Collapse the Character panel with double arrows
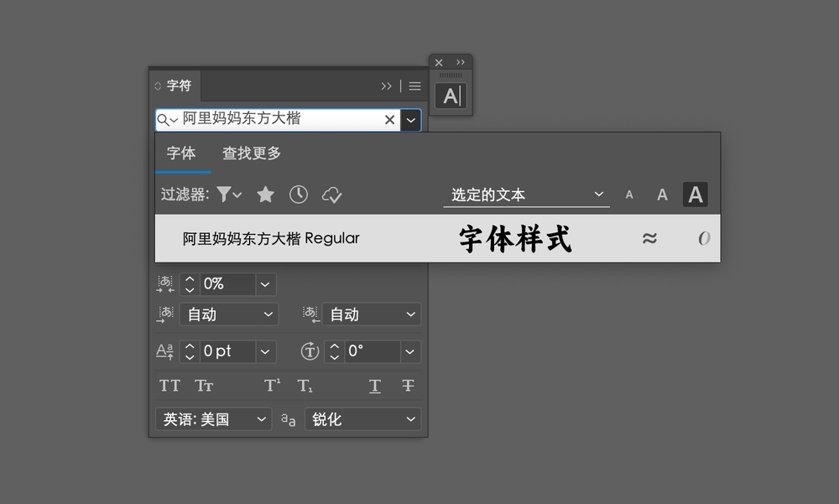Image resolution: width=839 pixels, height=504 pixels. point(386,86)
